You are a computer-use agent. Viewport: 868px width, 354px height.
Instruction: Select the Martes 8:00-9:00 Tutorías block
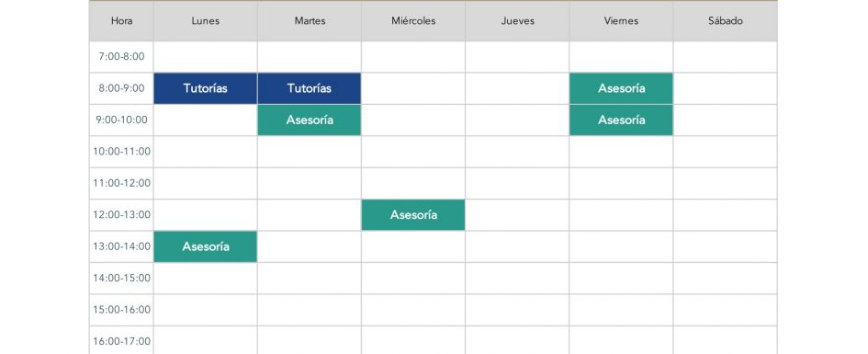pyautogui.click(x=310, y=88)
